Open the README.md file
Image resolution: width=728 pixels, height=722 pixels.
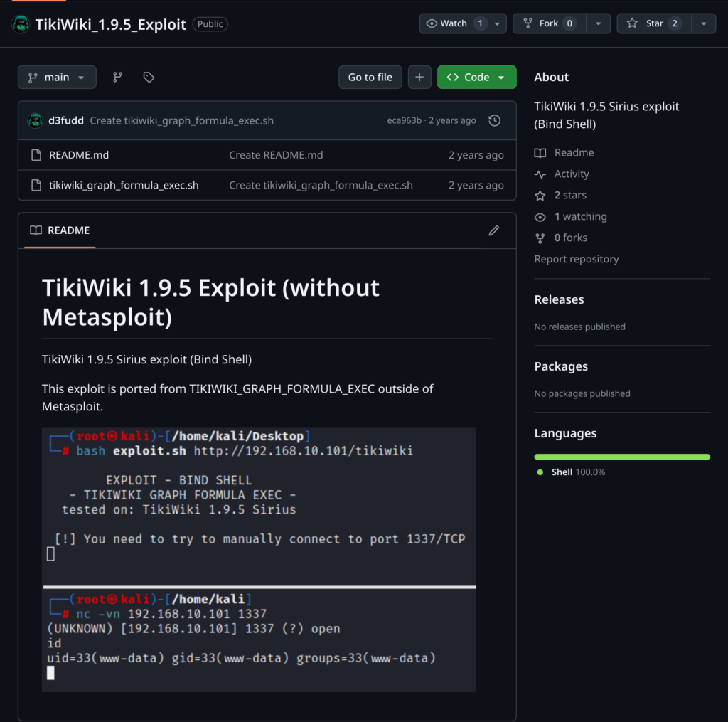(x=79, y=155)
